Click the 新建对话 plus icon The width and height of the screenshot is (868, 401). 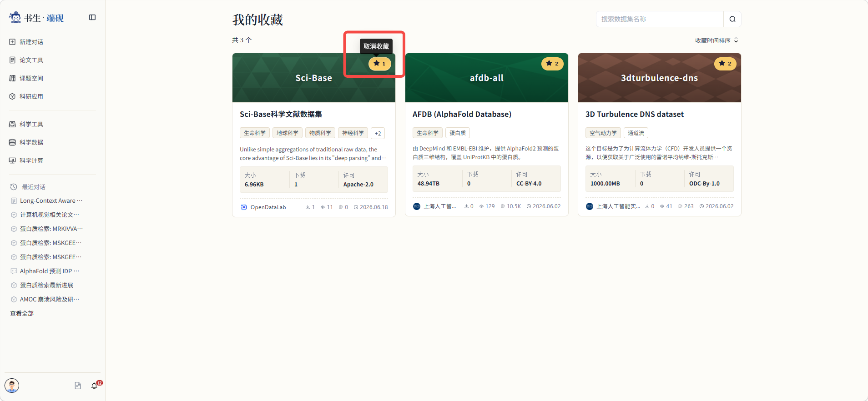pos(12,42)
